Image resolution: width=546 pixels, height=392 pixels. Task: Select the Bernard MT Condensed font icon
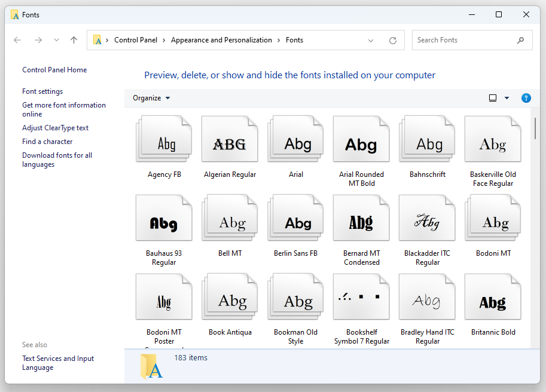coord(361,218)
